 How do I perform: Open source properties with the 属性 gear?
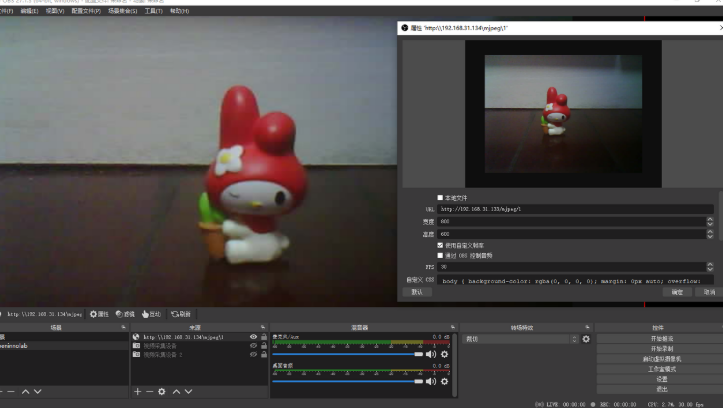pos(99,313)
